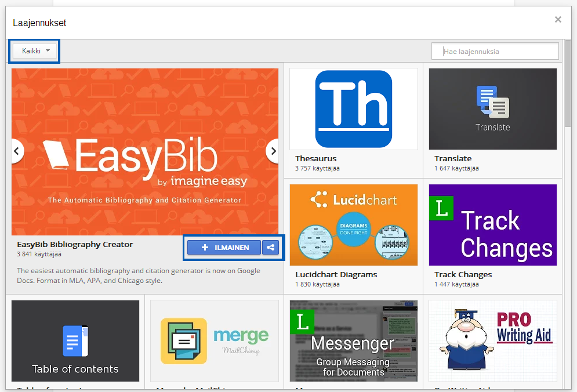This screenshot has height=392, width=577.
Task: Open the Thesaurus add-on icon
Action: point(353,109)
